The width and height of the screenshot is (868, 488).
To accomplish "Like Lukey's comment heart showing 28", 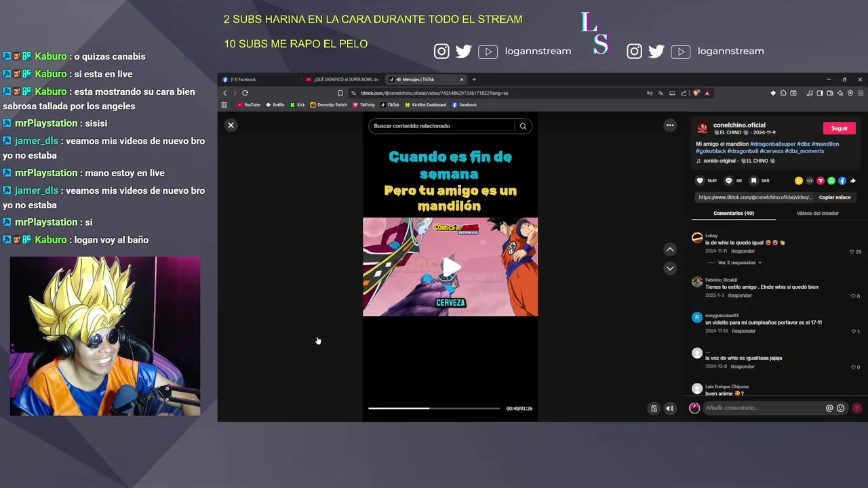I will coord(852,251).
